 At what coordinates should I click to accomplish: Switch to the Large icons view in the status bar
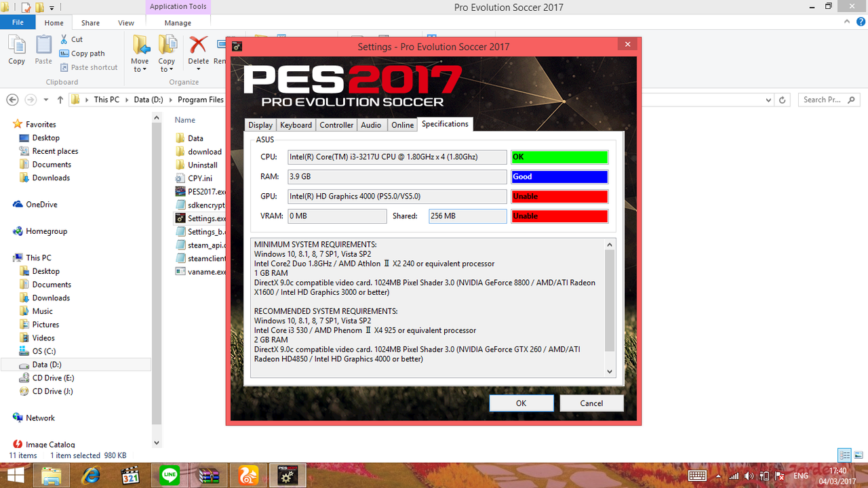[x=858, y=455]
